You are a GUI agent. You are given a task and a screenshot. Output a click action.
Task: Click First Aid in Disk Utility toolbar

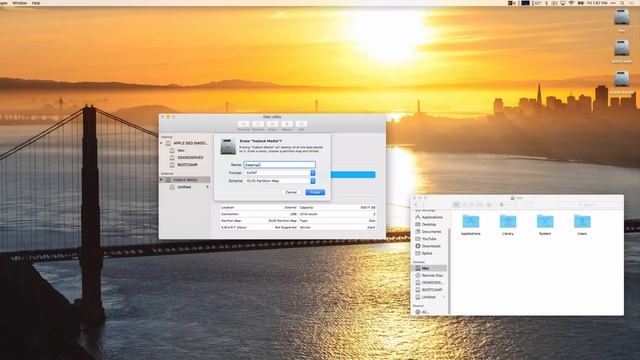[x=243, y=124]
